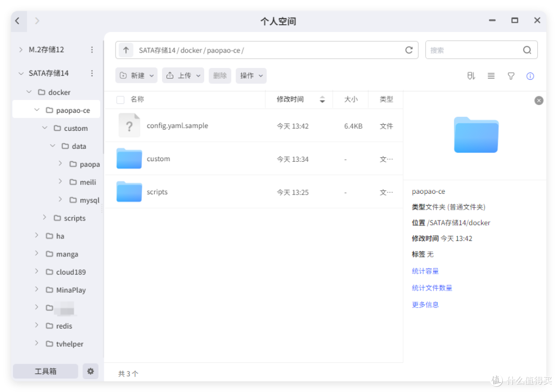
Task: Collapse the paopao-ce folder in the tree
Action: point(37,110)
